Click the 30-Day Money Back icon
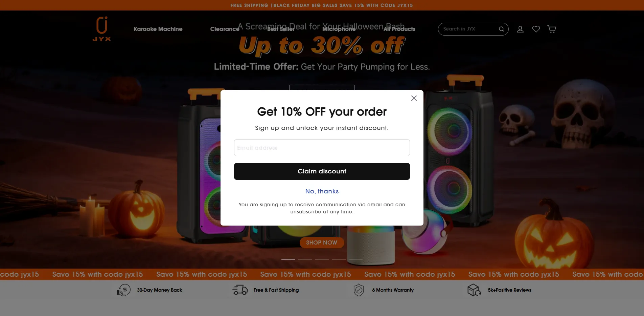This screenshot has width=644, height=316. (123, 290)
